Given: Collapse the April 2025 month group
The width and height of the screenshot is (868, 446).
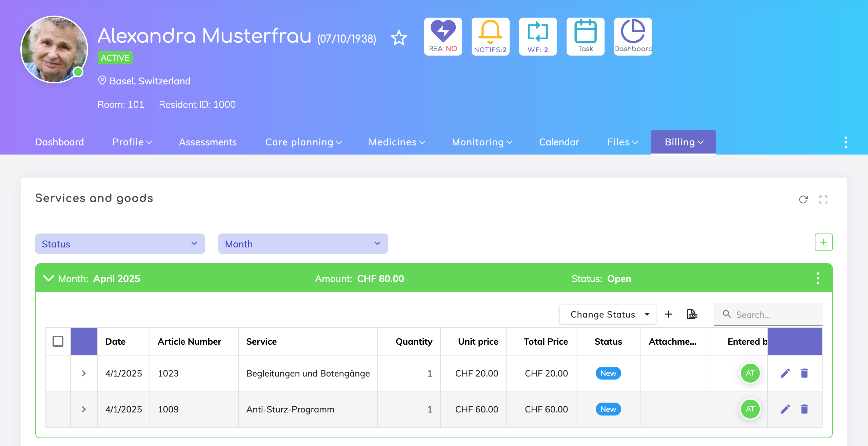Looking at the screenshot, I should tap(49, 278).
